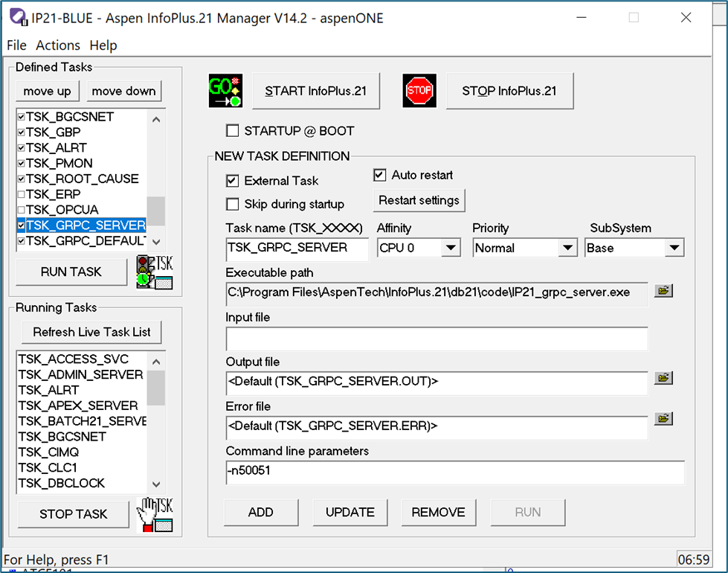728x573 pixels.
Task: Enable the TSK_OPCUA task checkbox
Action: pyautogui.click(x=22, y=210)
